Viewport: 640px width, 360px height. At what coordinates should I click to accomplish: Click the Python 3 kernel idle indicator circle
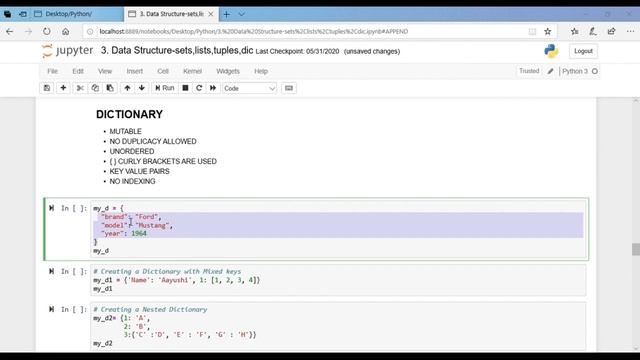pos(595,71)
